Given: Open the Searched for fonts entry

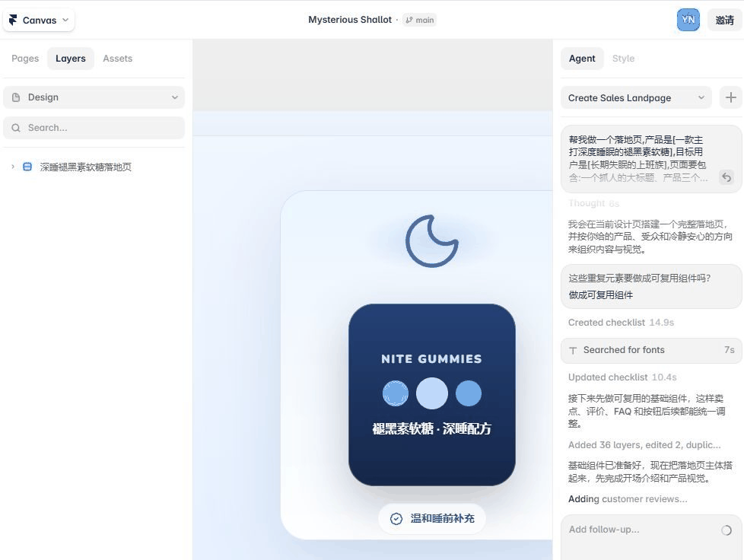Looking at the screenshot, I should (651, 350).
